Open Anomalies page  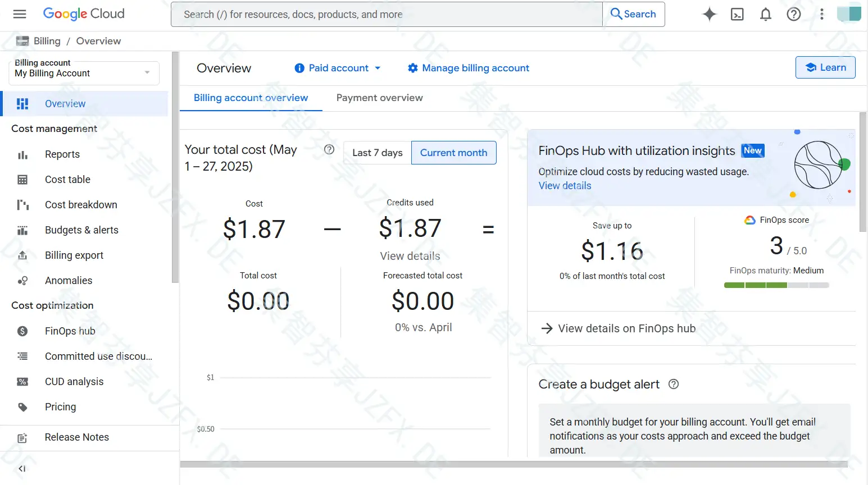click(x=69, y=281)
